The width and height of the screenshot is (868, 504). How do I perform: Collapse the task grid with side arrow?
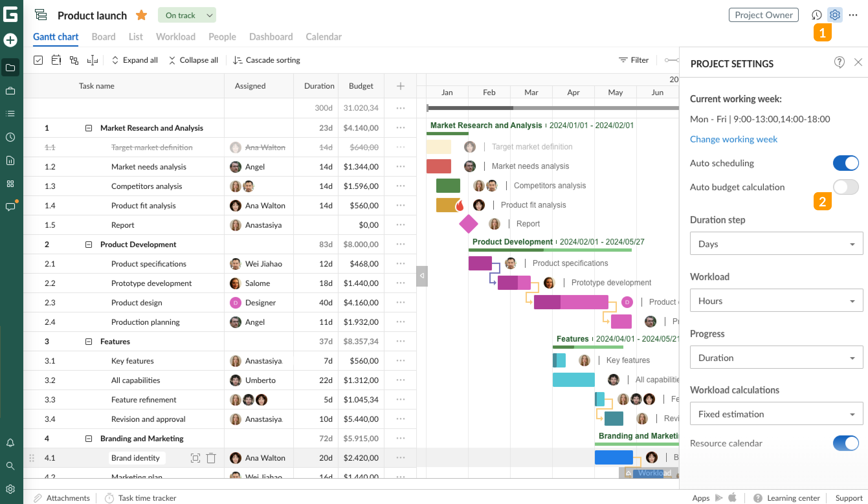pyautogui.click(x=422, y=276)
